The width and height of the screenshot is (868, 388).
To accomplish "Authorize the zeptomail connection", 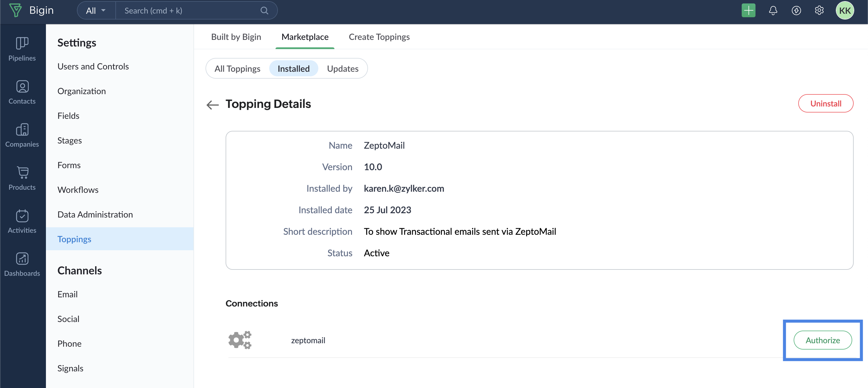I will (x=822, y=340).
